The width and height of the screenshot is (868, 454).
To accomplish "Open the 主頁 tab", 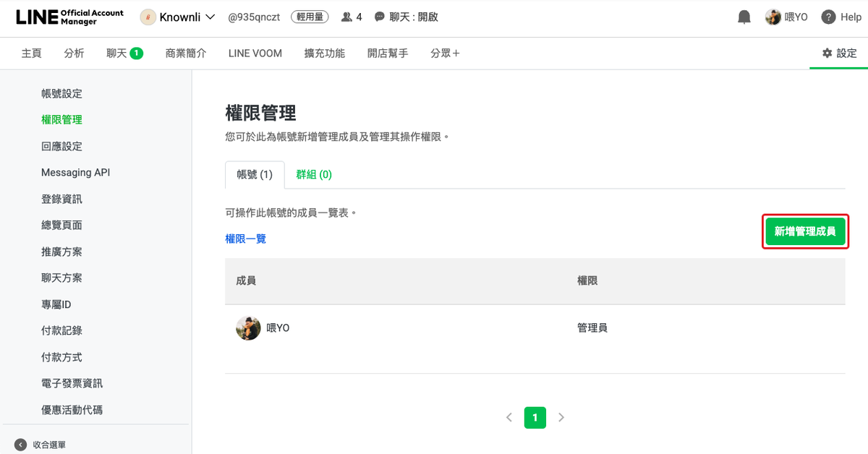I will (31, 53).
